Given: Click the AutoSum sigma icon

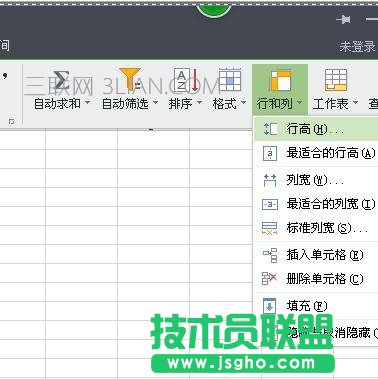Looking at the screenshot, I should coord(61,80).
